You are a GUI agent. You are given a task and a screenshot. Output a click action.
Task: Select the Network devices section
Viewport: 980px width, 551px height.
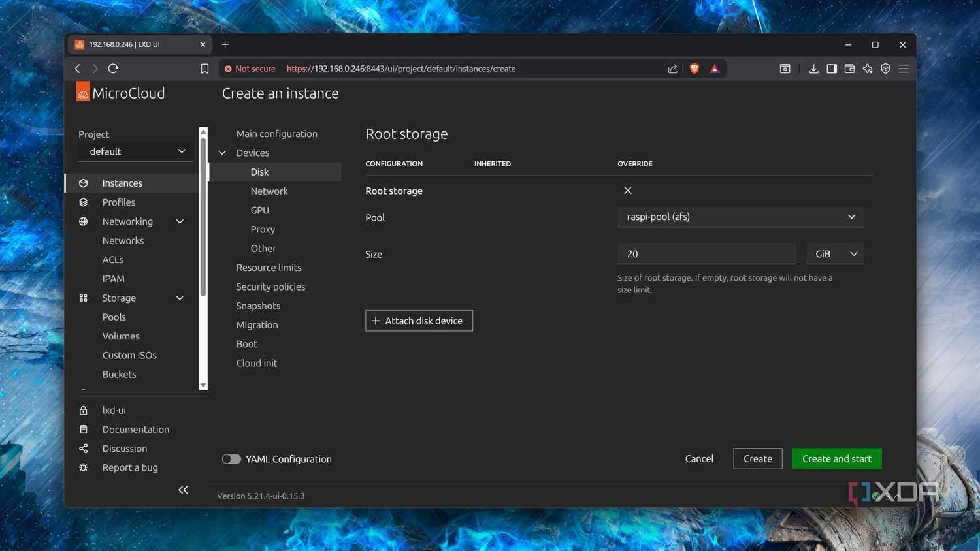coord(269,191)
